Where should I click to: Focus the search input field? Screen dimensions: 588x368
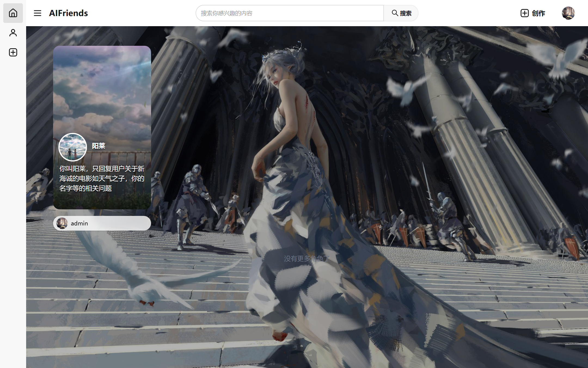(x=290, y=13)
